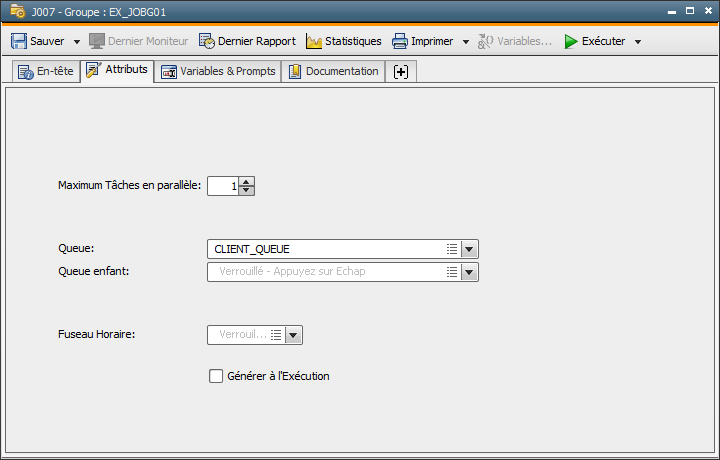Viewport: 720px width, 460px height.
Task: Click the Maximum Tâches en parallèle field
Action: [x=223, y=186]
